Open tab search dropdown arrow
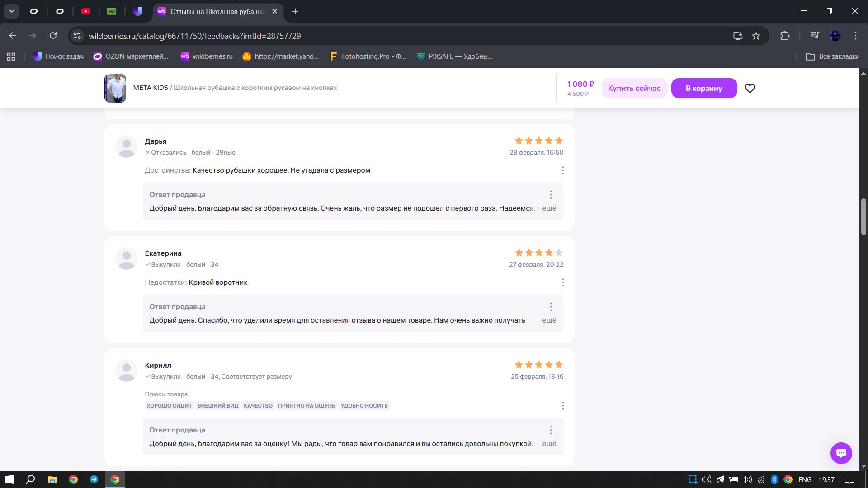 [12, 11]
